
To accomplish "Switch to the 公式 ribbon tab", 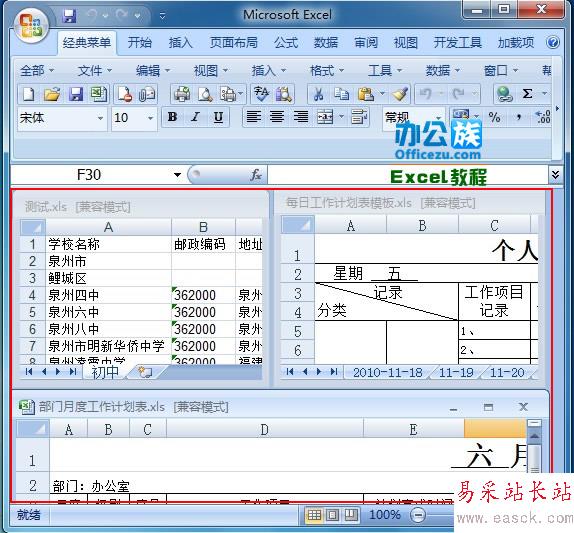I will coord(286,42).
